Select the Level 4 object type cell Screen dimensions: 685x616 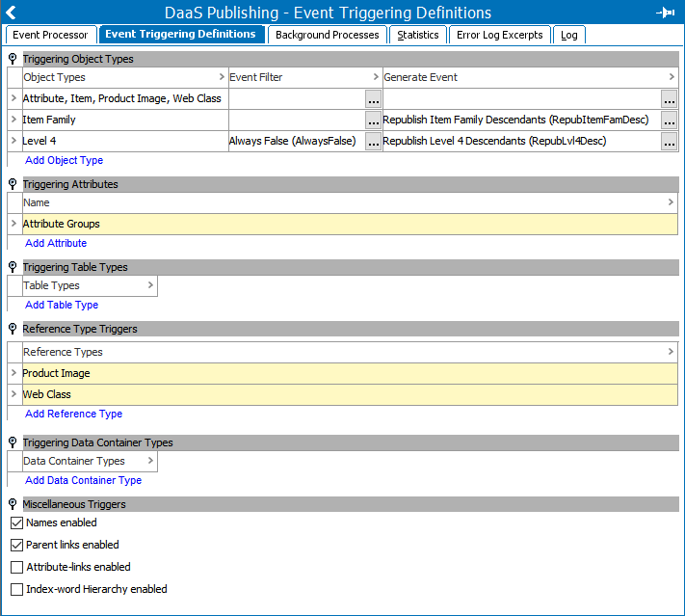(125, 141)
